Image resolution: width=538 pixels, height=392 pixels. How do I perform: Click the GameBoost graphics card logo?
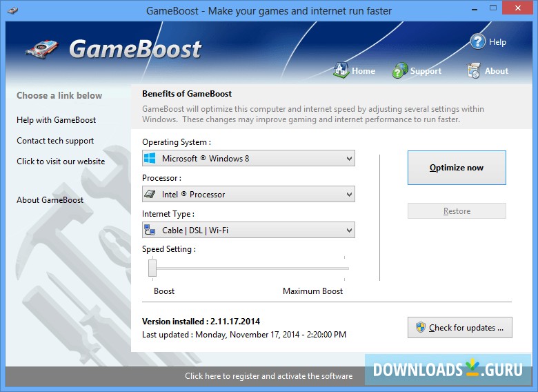click(42, 50)
